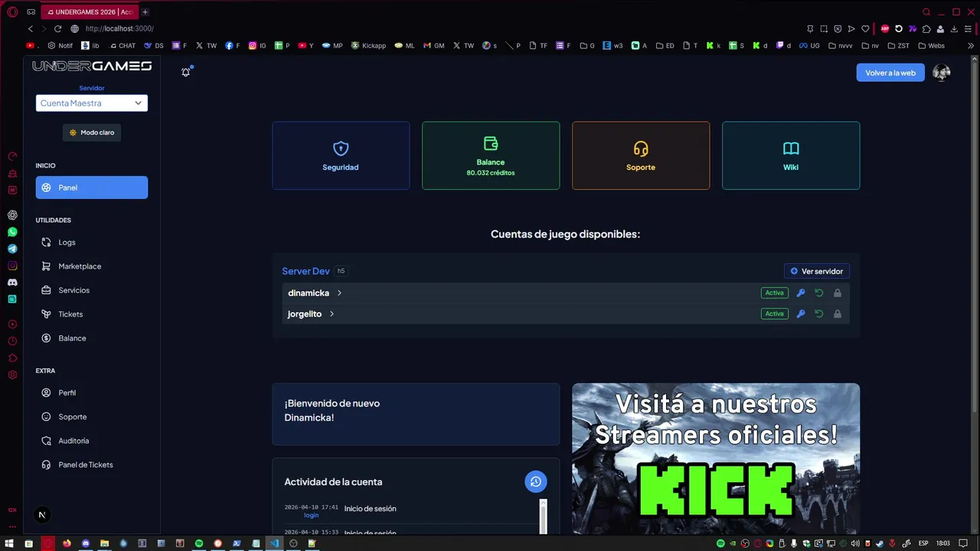This screenshot has width=980, height=551.
Task: Expand the jorgelito account chevron
Action: pos(332,314)
